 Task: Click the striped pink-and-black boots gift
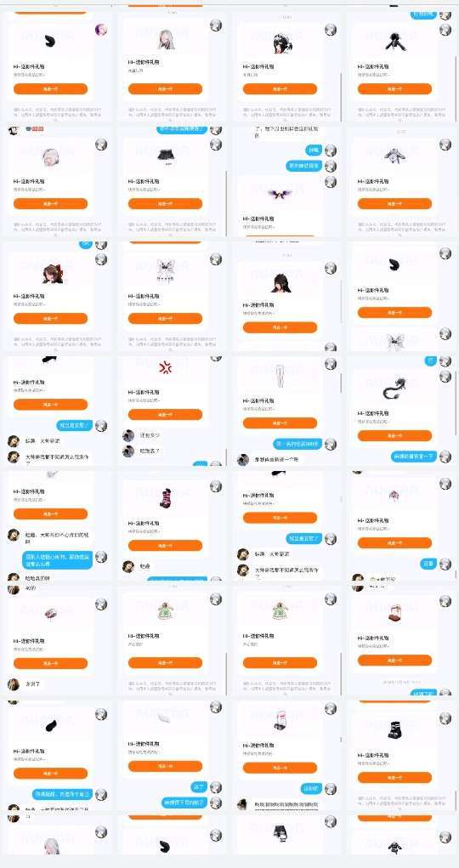[x=165, y=498]
